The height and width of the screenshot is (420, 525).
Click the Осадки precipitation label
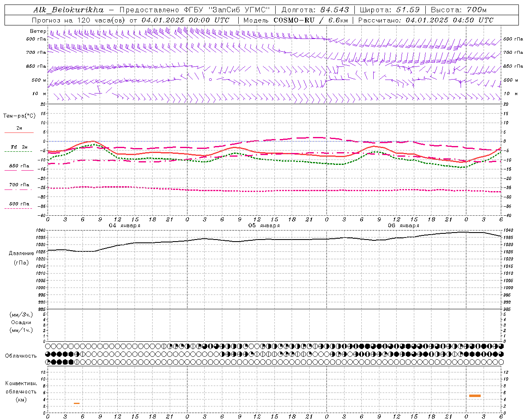(21, 322)
